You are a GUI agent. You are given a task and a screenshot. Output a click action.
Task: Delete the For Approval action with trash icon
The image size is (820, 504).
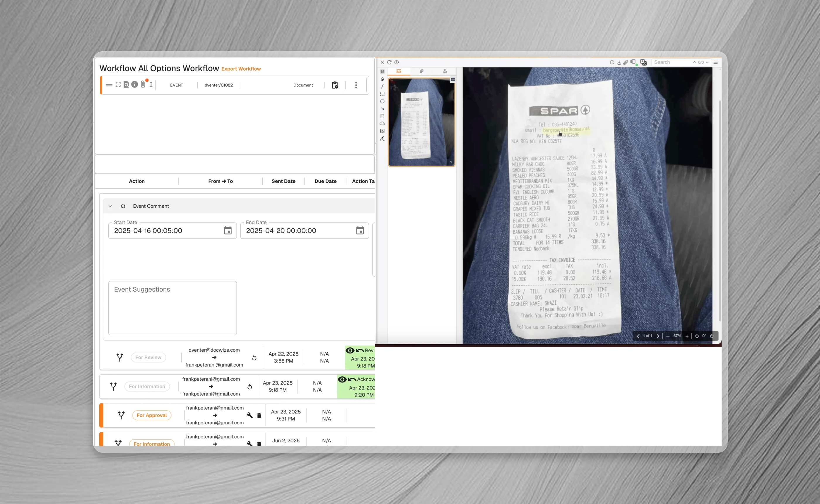coord(259,416)
